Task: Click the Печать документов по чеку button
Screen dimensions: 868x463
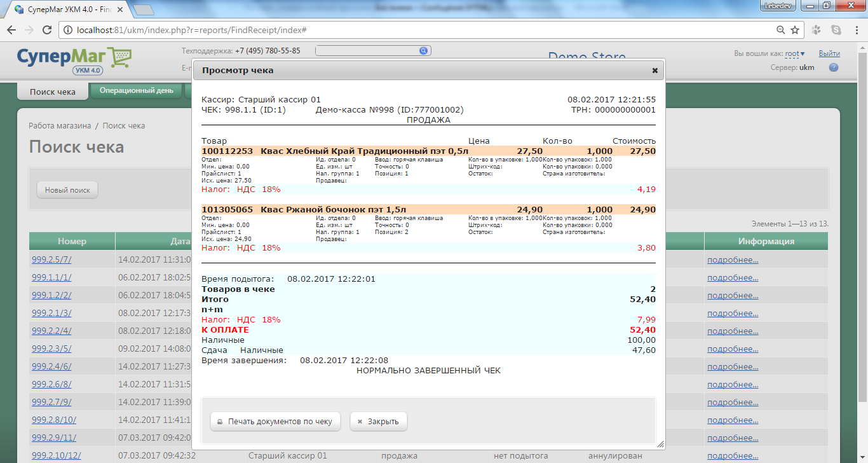Action: [275, 421]
